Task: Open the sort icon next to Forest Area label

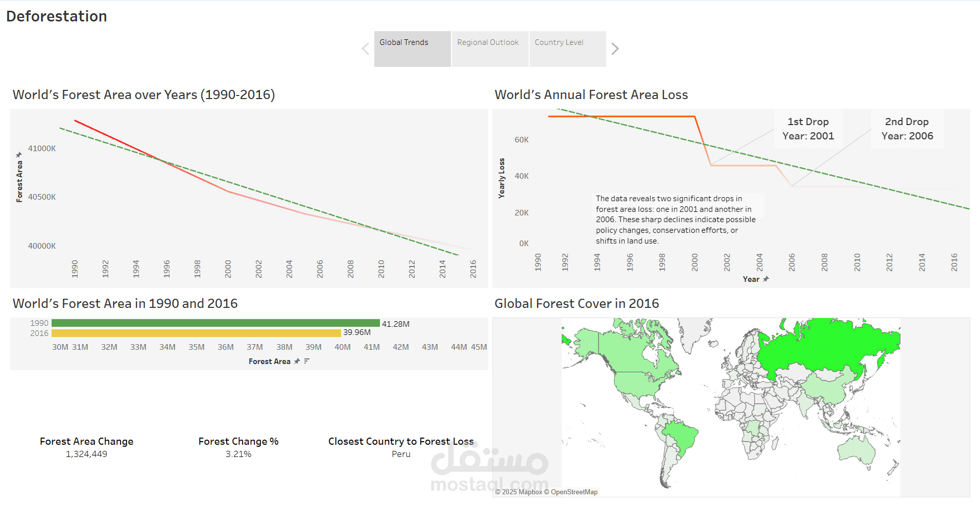Action: (306, 361)
